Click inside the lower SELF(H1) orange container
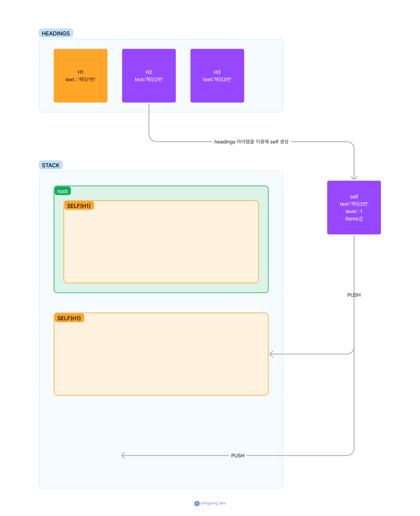Screen dimensions: 420x516 click(x=161, y=358)
